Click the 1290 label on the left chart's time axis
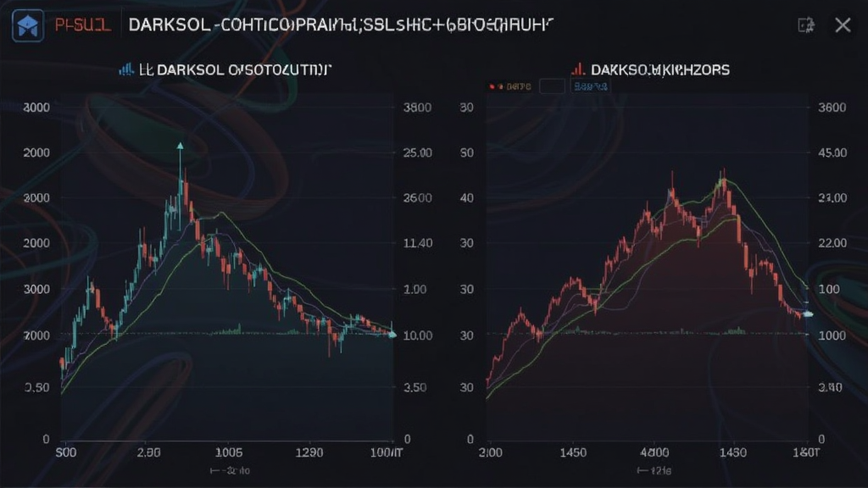Viewport: 868px width, 488px height. 309,452
